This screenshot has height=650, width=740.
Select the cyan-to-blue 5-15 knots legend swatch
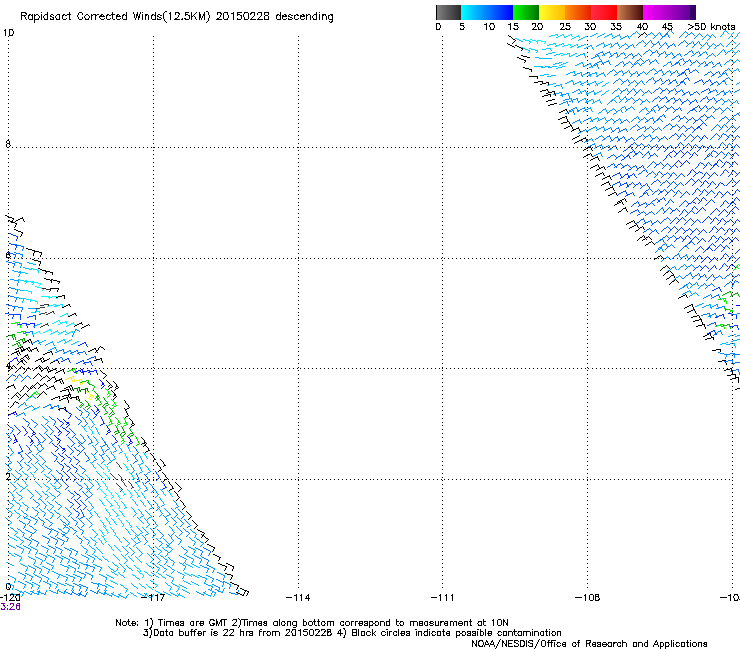tap(487, 12)
